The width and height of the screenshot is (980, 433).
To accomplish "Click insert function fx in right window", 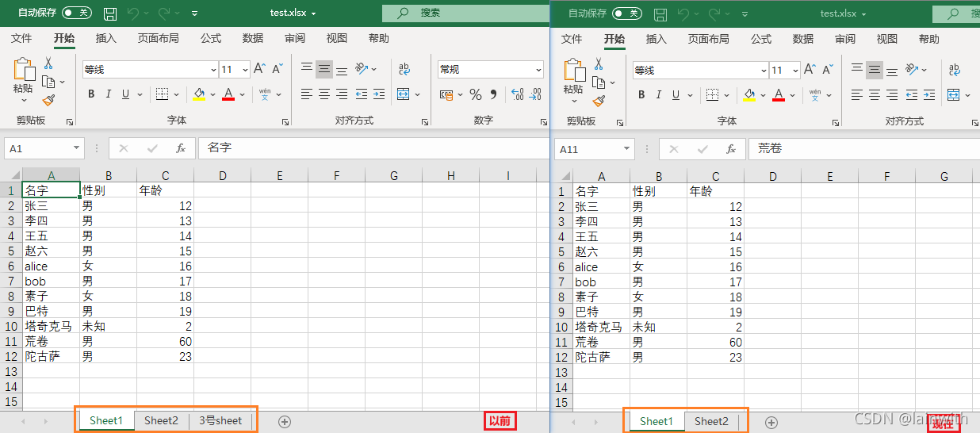I will tap(731, 149).
